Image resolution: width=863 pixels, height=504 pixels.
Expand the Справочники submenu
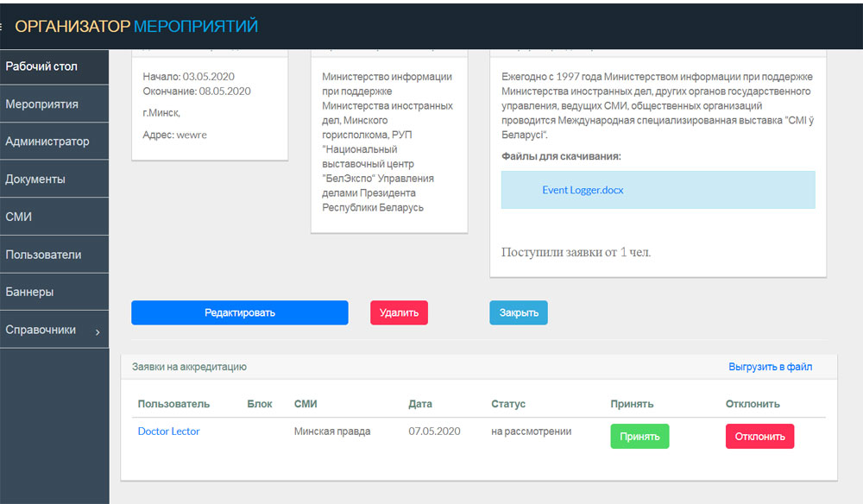[x=54, y=331]
